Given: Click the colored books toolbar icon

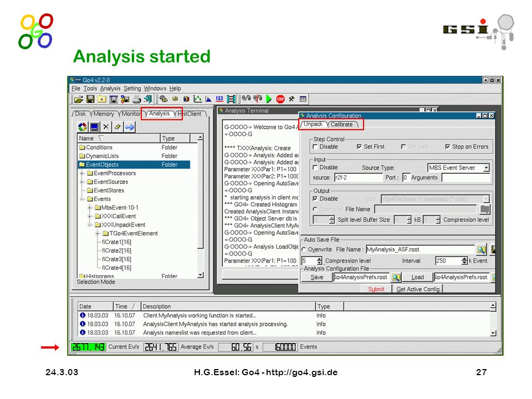Looking at the screenshot, I should tap(186, 99).
